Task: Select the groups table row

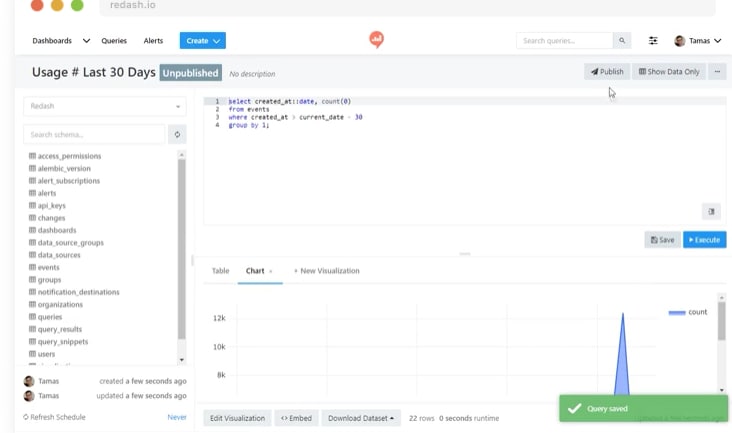Action: pyautogui.click(x=103, y=279)
